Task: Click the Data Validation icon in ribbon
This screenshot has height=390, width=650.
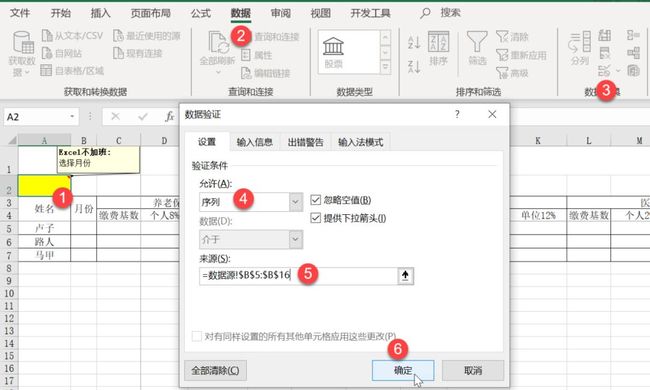Action: point(604,71)
